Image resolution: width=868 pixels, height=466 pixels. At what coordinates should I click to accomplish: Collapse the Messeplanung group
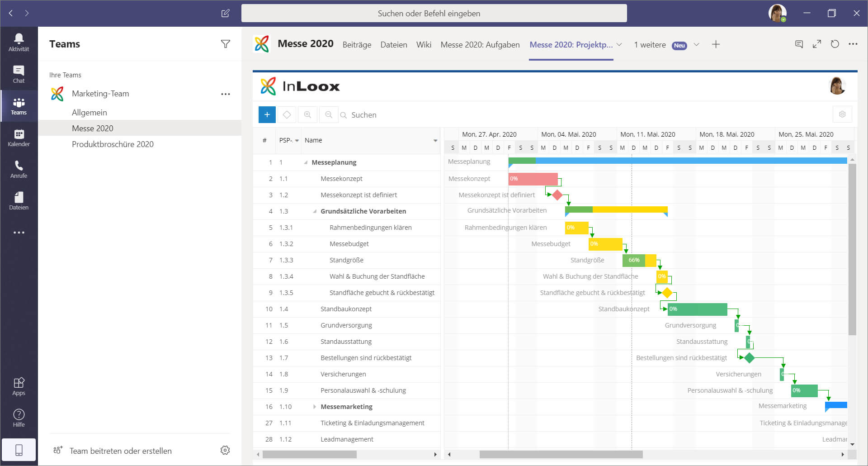pyautogui.click(x=306, y=162)
